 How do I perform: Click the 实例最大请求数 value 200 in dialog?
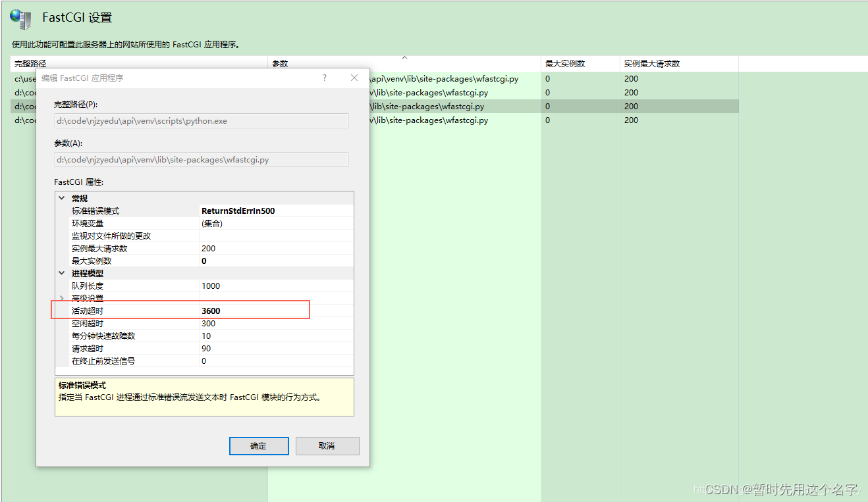click(209, 248)
